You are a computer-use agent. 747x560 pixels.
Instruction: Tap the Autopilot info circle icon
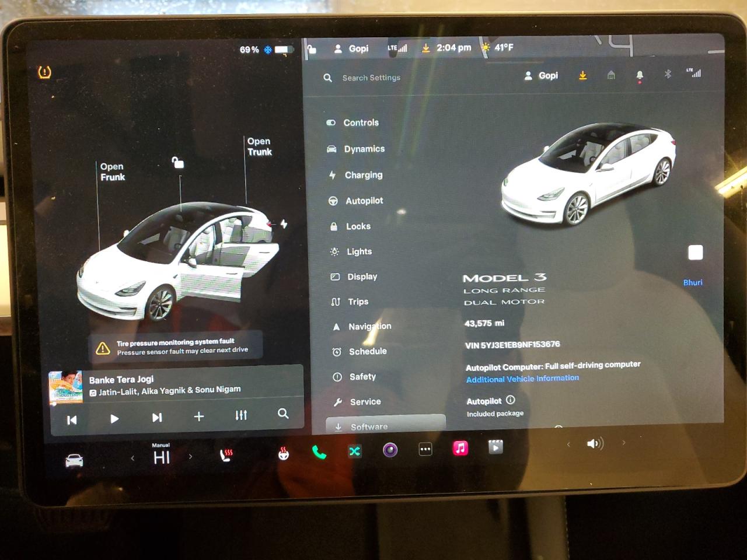coord(511,400)
